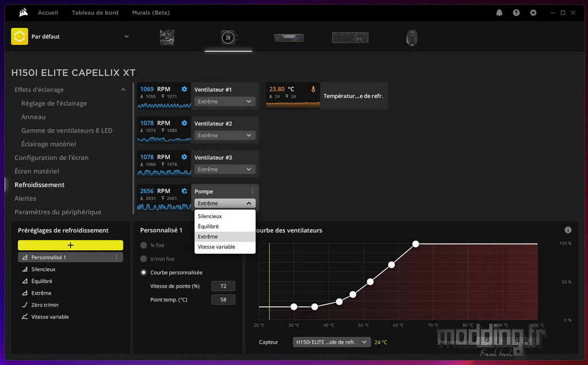
Task: Click the fan curve point near 36 °C
Action: pos(315,307)
